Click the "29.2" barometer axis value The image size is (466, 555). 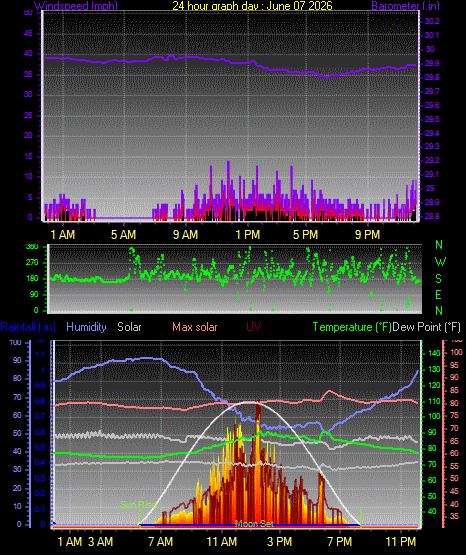point(432,160)
